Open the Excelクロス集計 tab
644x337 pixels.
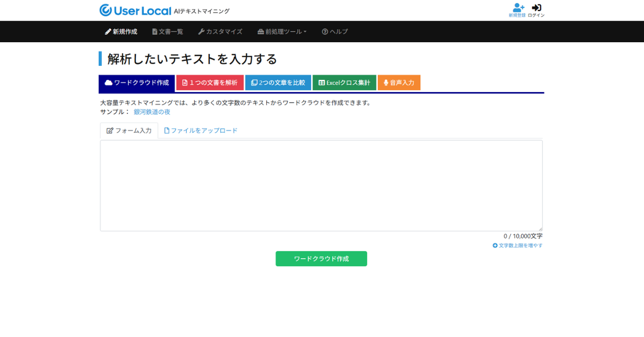(345, 83)
